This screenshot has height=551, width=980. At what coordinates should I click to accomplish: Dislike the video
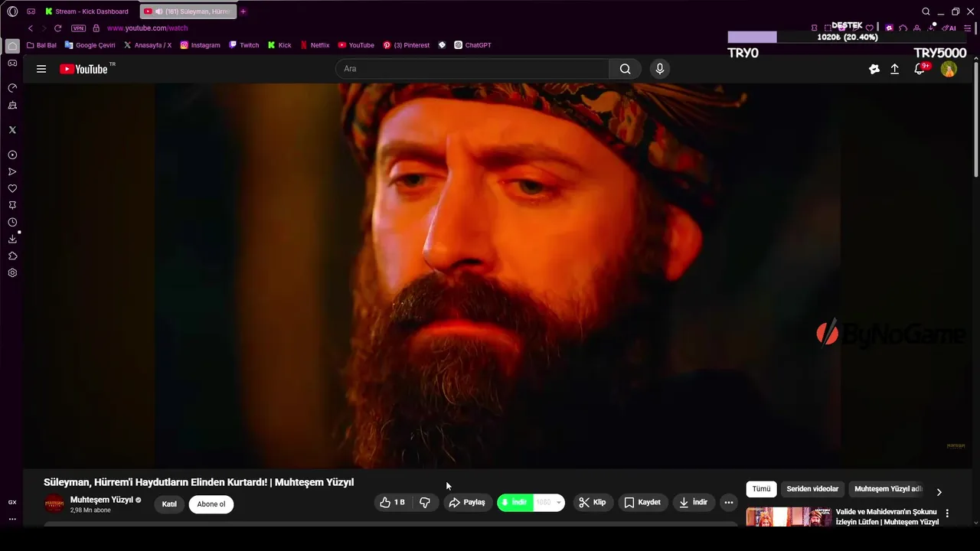coord(425,503)
